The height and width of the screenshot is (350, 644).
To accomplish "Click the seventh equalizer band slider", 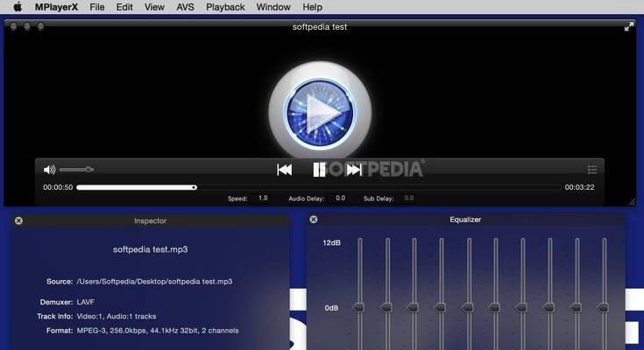I will tap(522, 294).
